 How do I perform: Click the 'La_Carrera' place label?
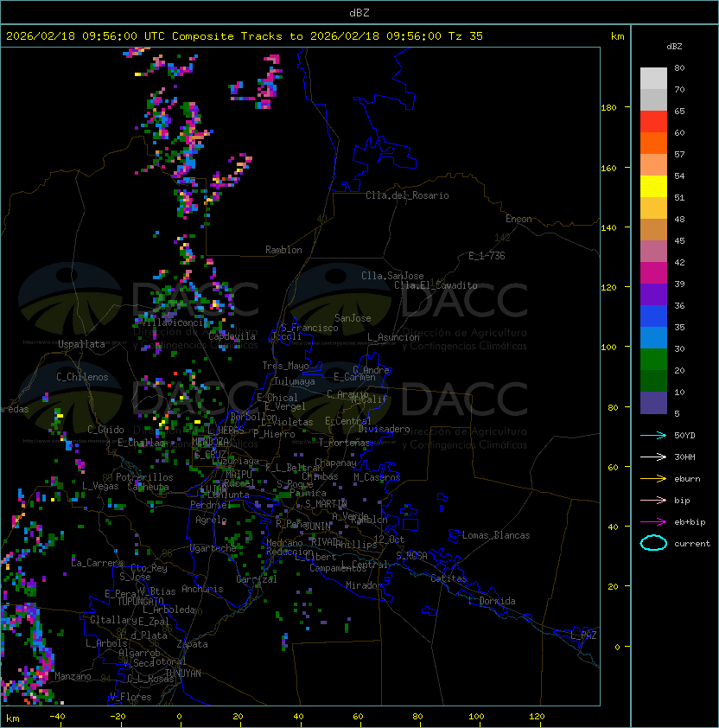[x=98, y=563]
